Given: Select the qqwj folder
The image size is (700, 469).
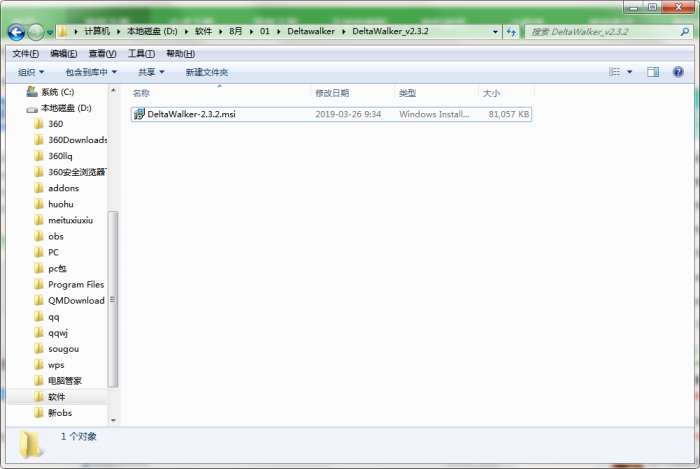Looking at the screenshot, I should (51, 332).
